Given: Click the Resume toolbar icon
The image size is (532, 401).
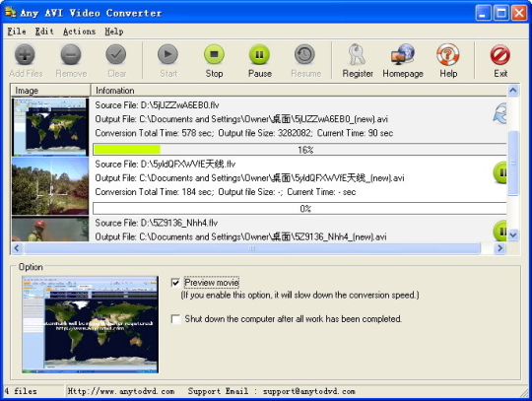Looking at the screenshot, I should point(304,54).
